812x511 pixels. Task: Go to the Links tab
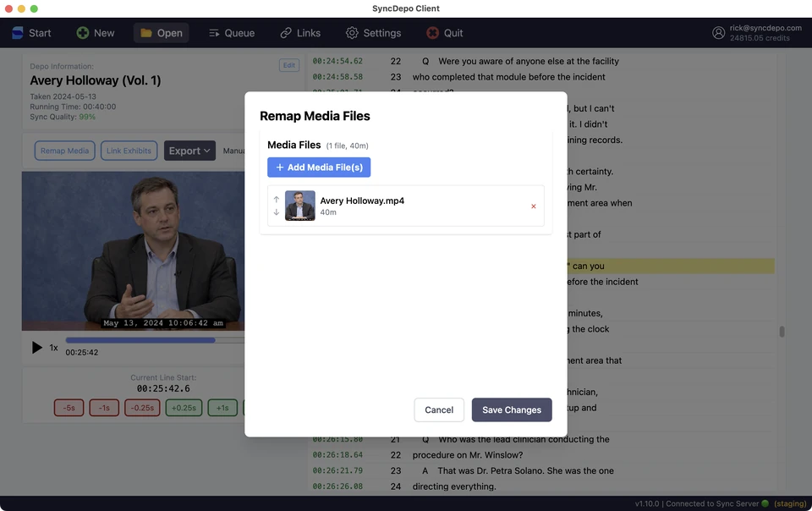click(300, 33)
